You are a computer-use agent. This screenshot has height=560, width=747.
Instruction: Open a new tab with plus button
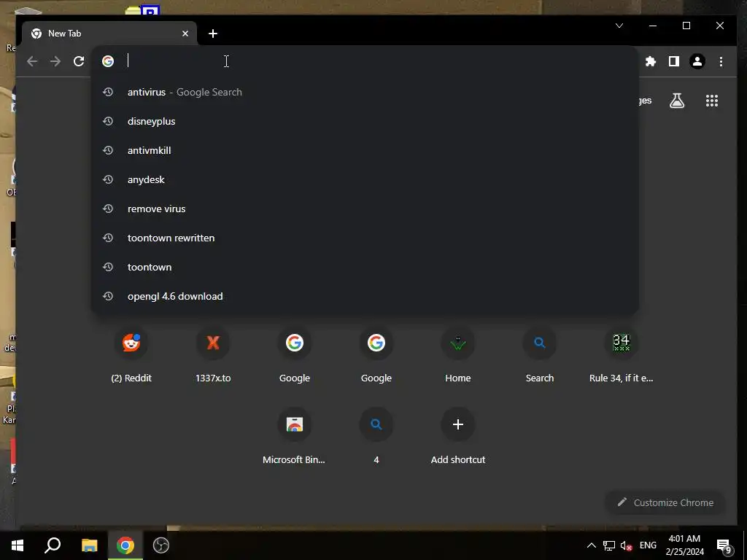(x=213, y=34)
